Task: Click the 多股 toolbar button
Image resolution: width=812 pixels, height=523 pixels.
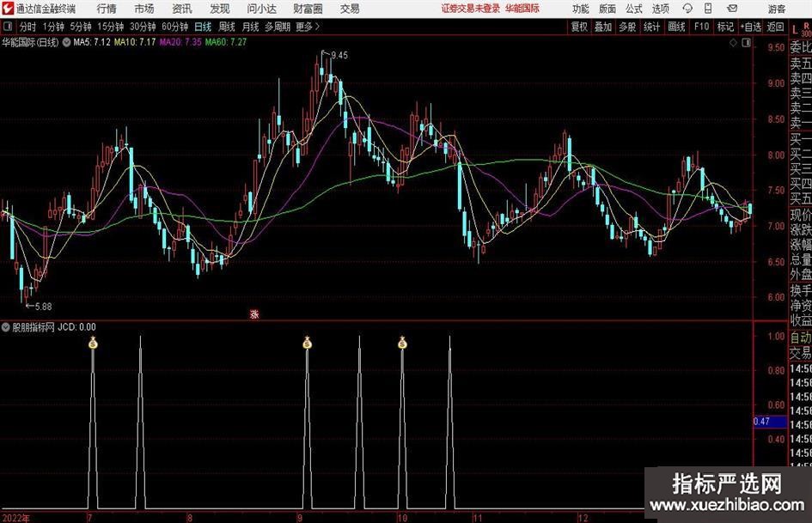Action: tap(627, 27)
